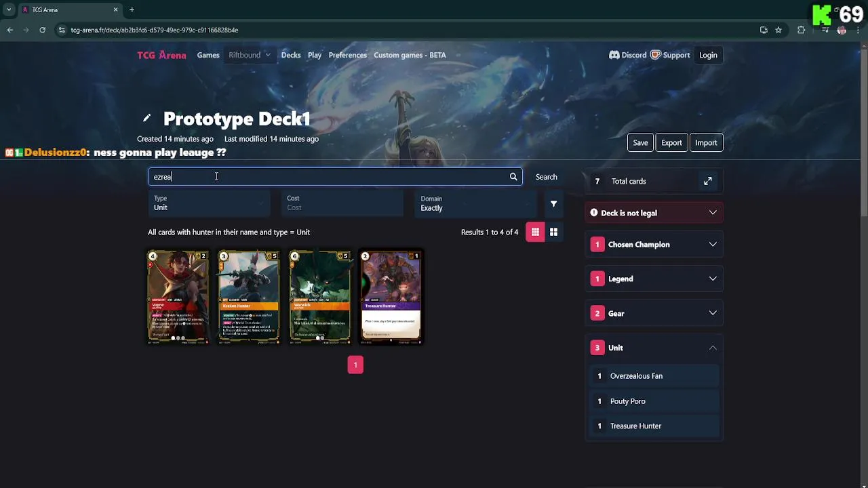Select the Vayne card thumbnail
The width and height of the screenshot is (868, 488).
click(178, 297)
